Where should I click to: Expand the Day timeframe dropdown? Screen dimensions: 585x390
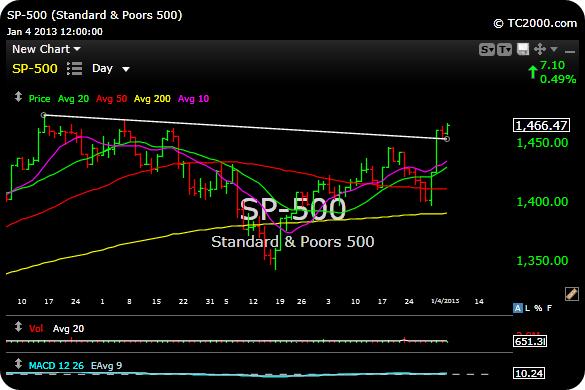(111, 69)
